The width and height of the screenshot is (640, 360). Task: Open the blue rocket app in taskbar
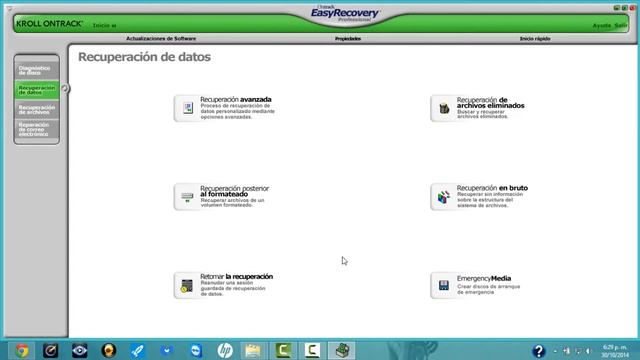click(x=138, y=351)
